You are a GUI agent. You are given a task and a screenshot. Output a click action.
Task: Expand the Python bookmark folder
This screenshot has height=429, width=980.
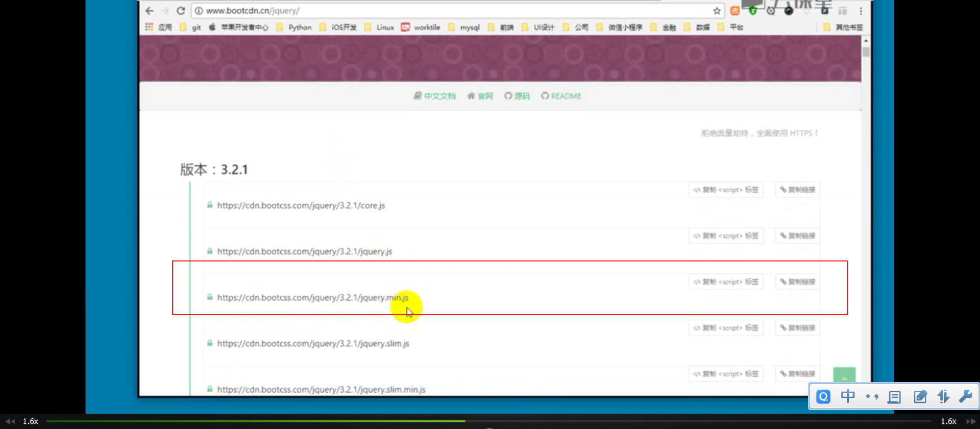(x=294, y=27)
